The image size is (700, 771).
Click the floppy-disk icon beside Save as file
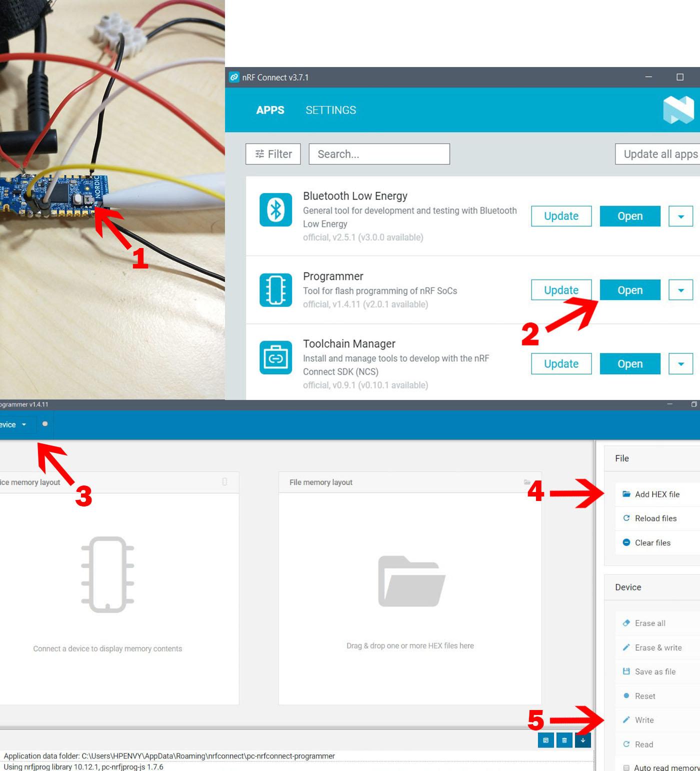626,671
